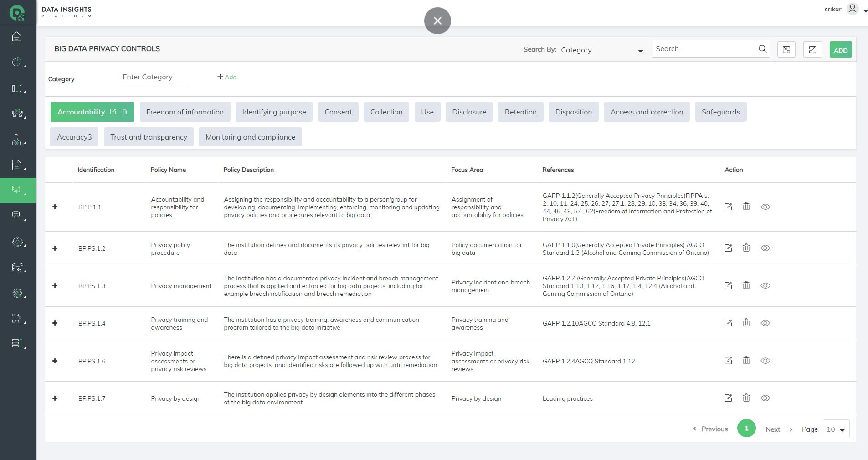
Task: Go to Next page
Action: tap(779, 429)
